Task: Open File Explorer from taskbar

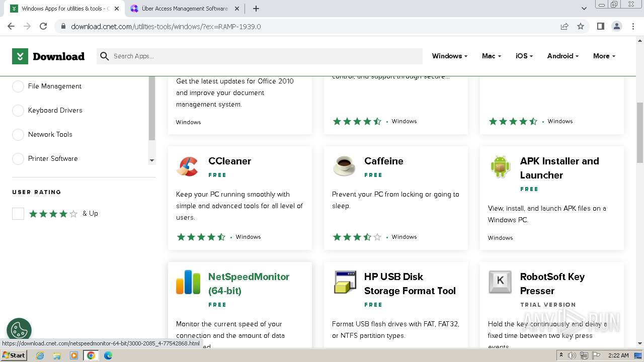Action: (57, 355)
